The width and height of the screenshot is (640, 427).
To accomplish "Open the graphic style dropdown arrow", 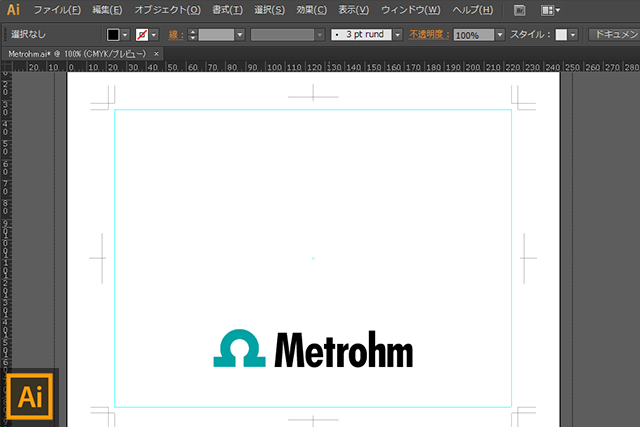I will tap(573, 35).
